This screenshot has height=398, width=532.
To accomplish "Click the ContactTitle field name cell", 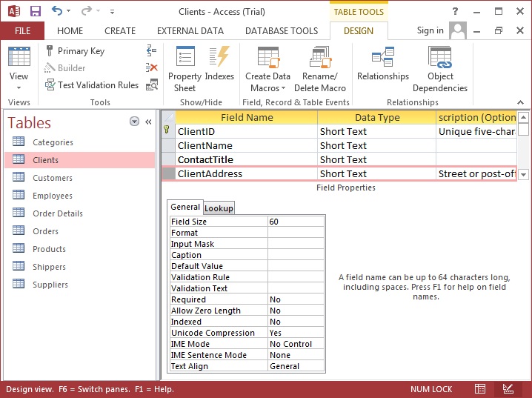I will [247, 159].
